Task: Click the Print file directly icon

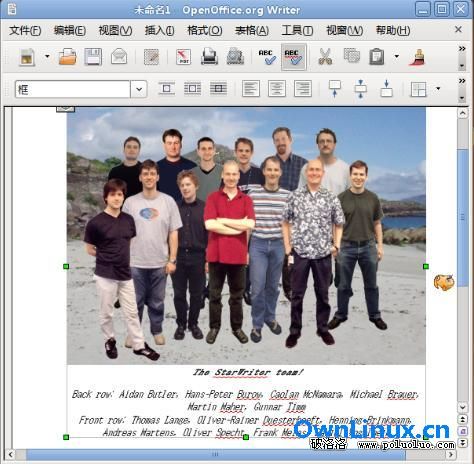Action: [x=209, y=57]
